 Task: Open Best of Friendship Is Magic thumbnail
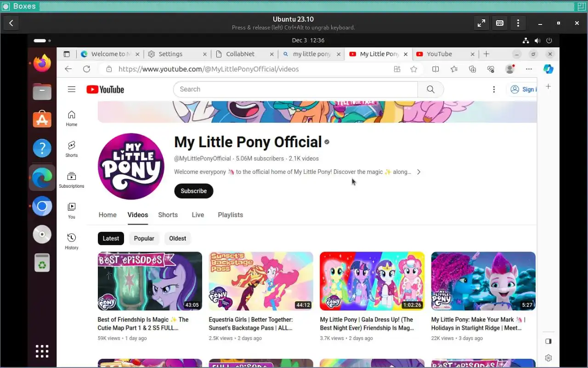[x=150, y=281]
